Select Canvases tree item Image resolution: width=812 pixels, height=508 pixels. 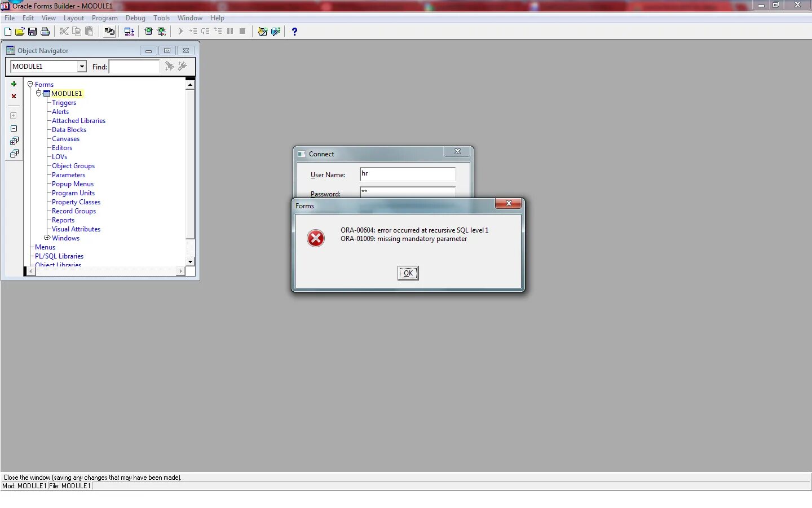65,139
